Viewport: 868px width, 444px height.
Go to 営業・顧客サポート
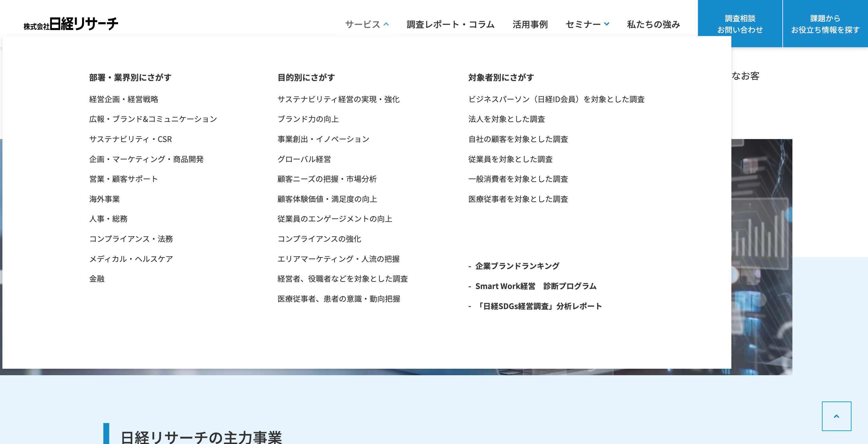[123, 179]
